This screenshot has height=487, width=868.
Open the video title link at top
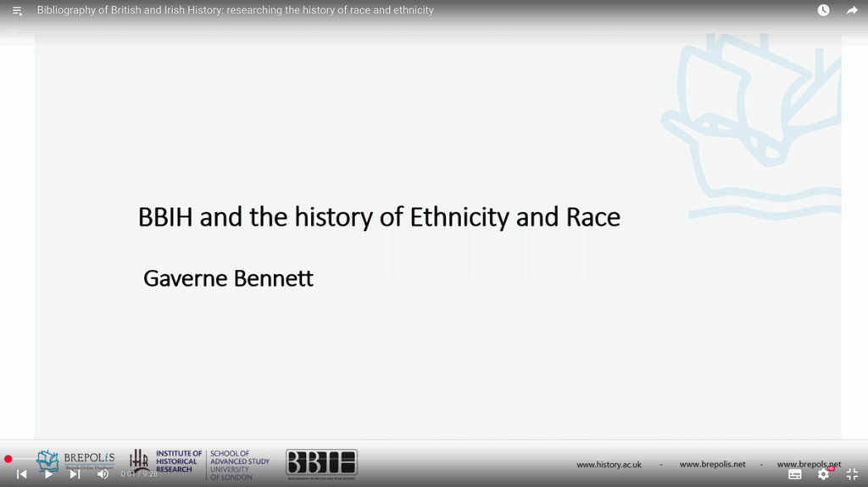coord(235,10)
